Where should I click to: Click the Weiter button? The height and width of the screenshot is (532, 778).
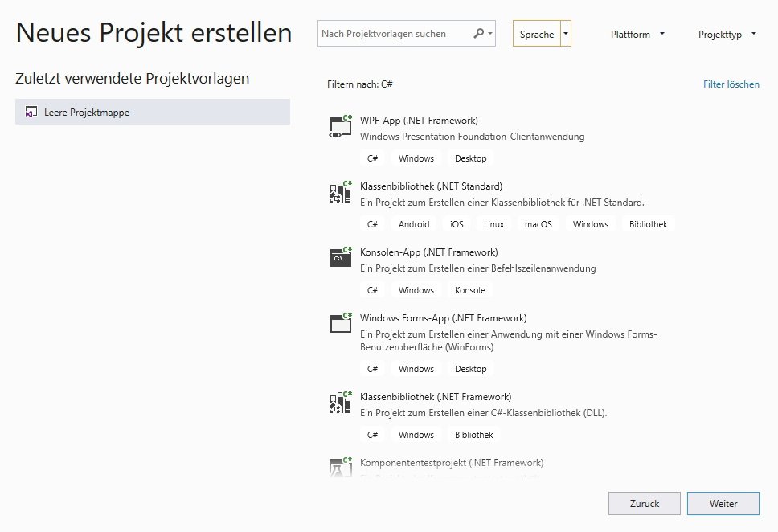[723, 503]
